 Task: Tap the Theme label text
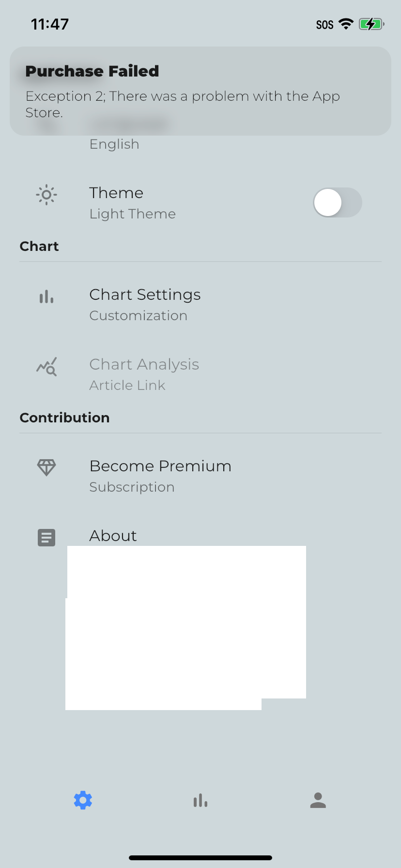click(116, 193)
